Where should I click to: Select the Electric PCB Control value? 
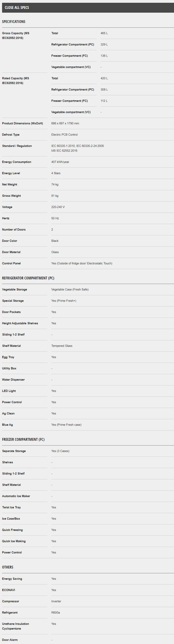(64, 134)
